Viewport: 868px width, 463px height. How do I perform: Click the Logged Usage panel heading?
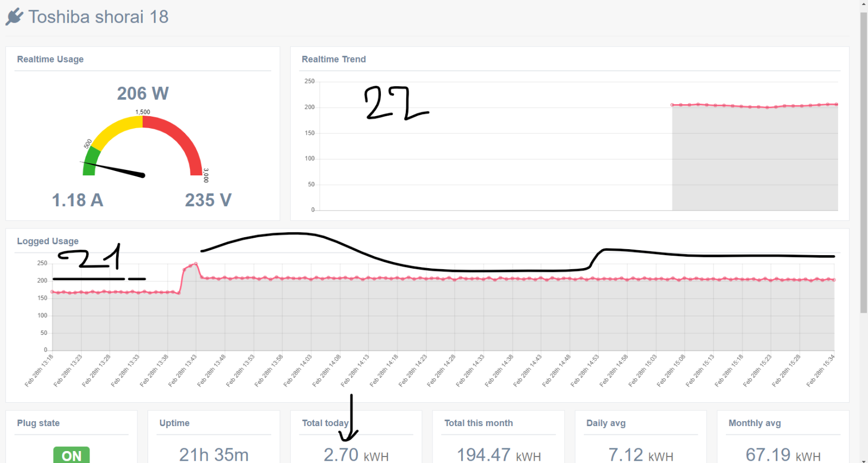point(48,241)
